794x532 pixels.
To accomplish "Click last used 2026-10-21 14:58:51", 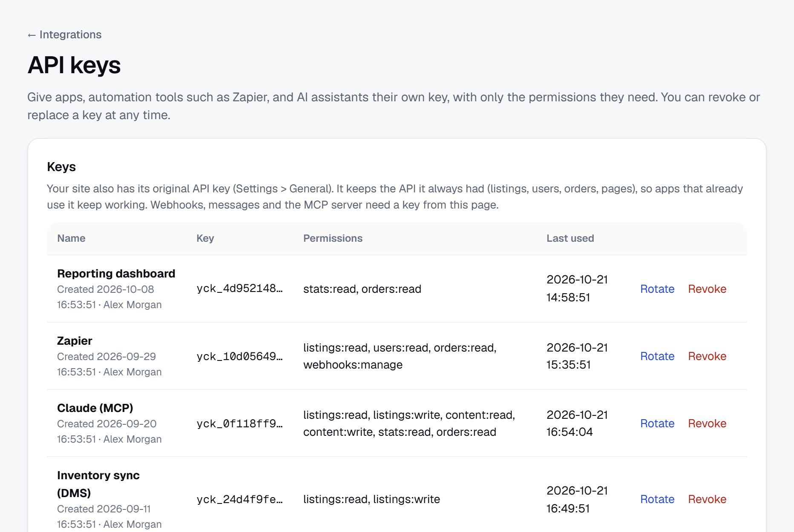I will (x=577, y=288).
